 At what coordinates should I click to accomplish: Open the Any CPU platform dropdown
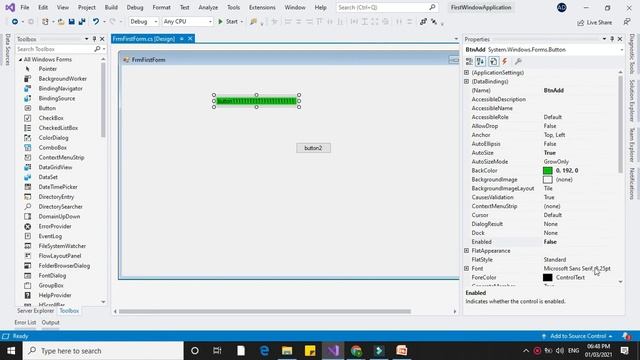pyautogui.click(x=187, y=22)
